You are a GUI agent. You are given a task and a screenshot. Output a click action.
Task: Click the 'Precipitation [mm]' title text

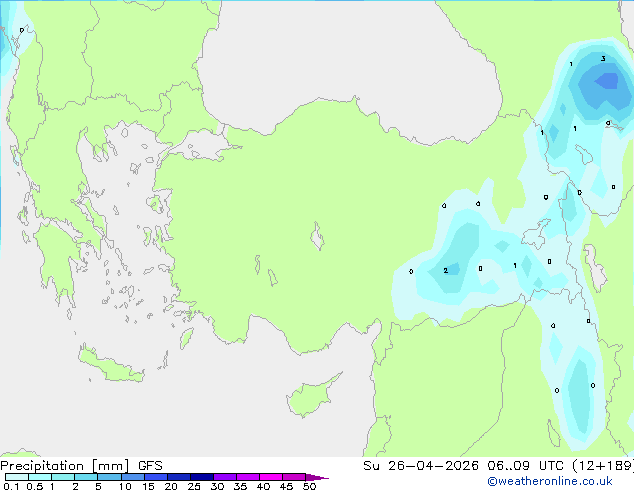tap(65, 466)
